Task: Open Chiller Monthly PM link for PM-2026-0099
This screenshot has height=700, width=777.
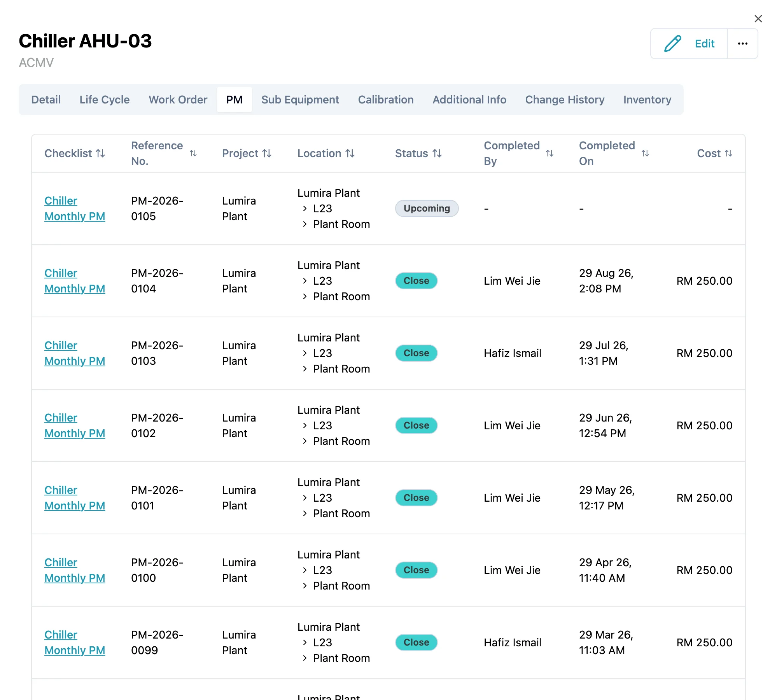Action: [75, 642]
